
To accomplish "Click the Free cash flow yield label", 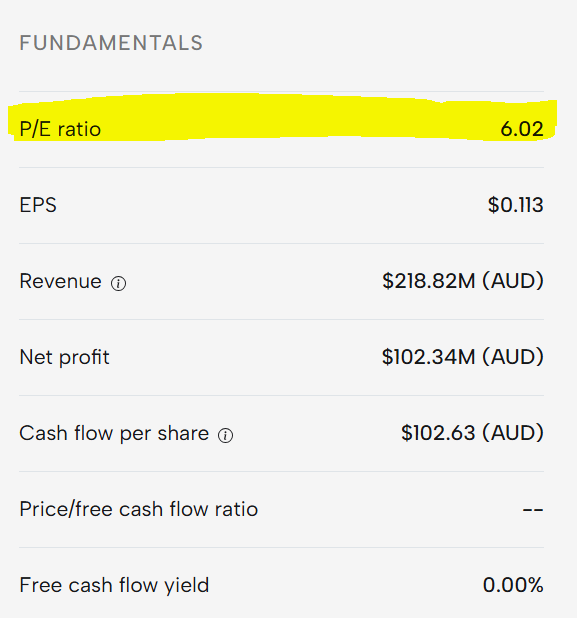I will coord(114,585).
